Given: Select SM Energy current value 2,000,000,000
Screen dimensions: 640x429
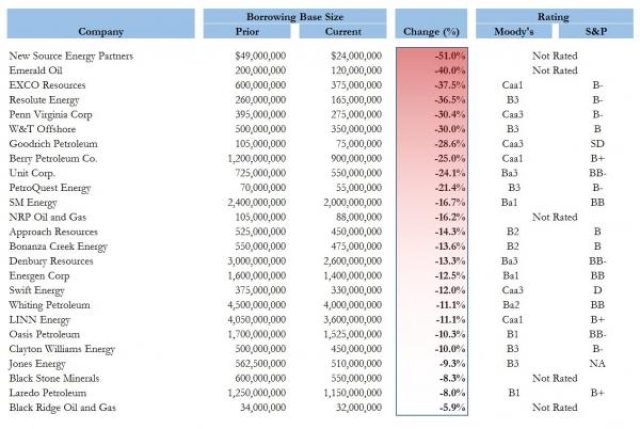Looking at the screenshot, I should pyautogui.click(x=353, y=202).
